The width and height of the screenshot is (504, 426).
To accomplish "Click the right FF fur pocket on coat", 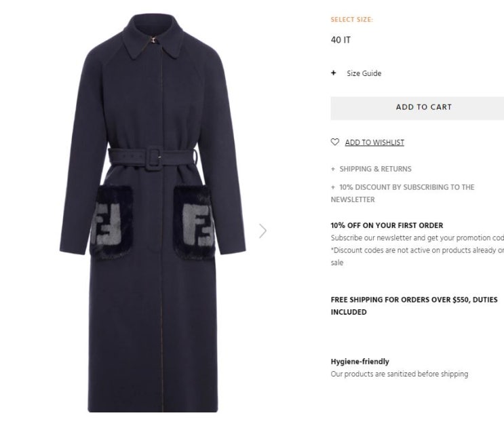I will tap(194, 222).
